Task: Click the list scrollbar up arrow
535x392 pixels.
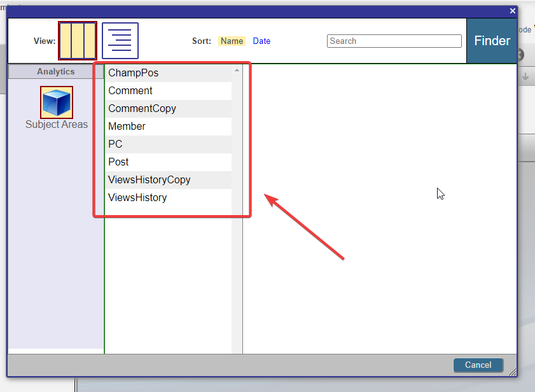Action: click(x=237, y=70)
